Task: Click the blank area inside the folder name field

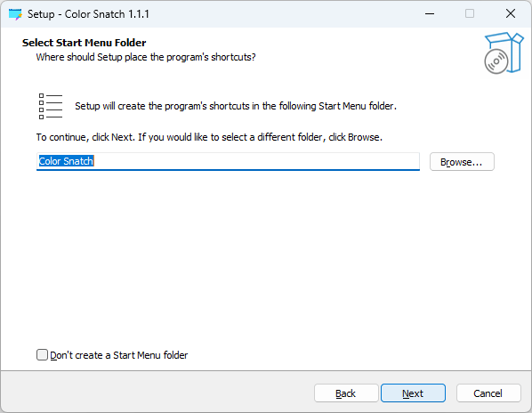Action: pos(256,161)
